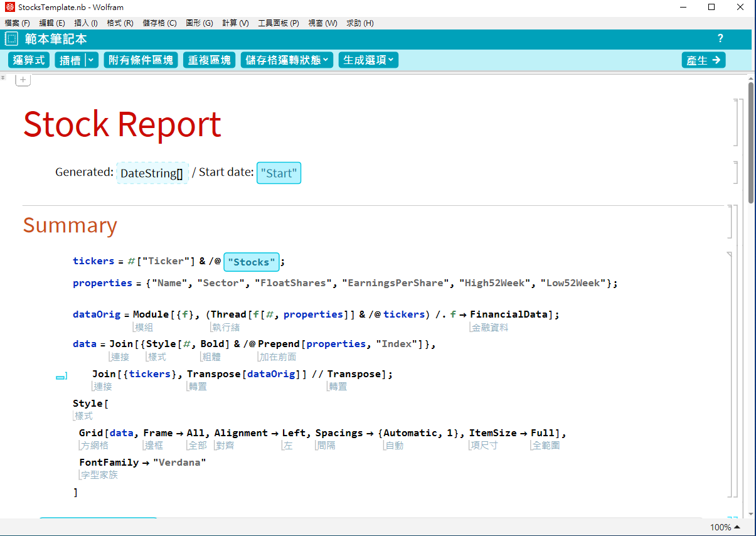Image resolution: width=756 pixels, height=536 pixels.
Task: Click the "Verdana" font family string
Action: tap(179, 463)
